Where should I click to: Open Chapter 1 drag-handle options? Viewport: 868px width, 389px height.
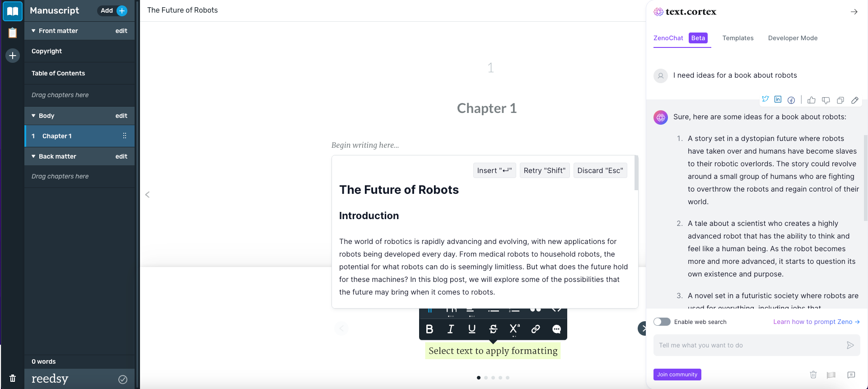125,136
